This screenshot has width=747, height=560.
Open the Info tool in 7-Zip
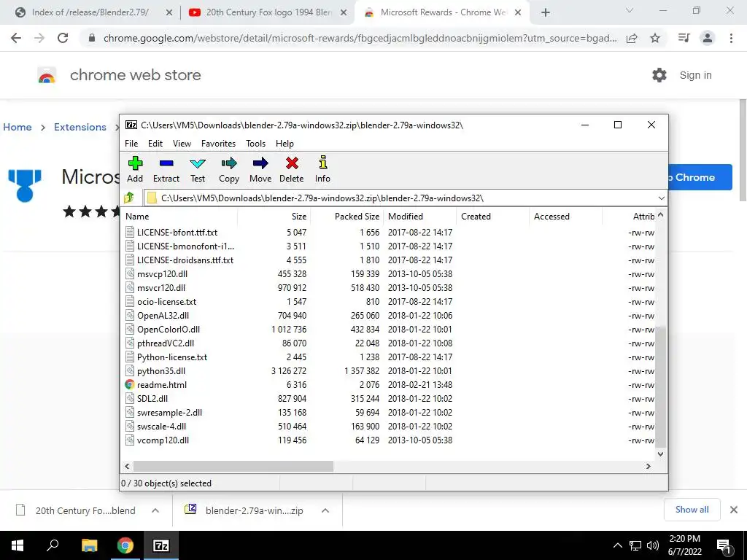(322, 169)
